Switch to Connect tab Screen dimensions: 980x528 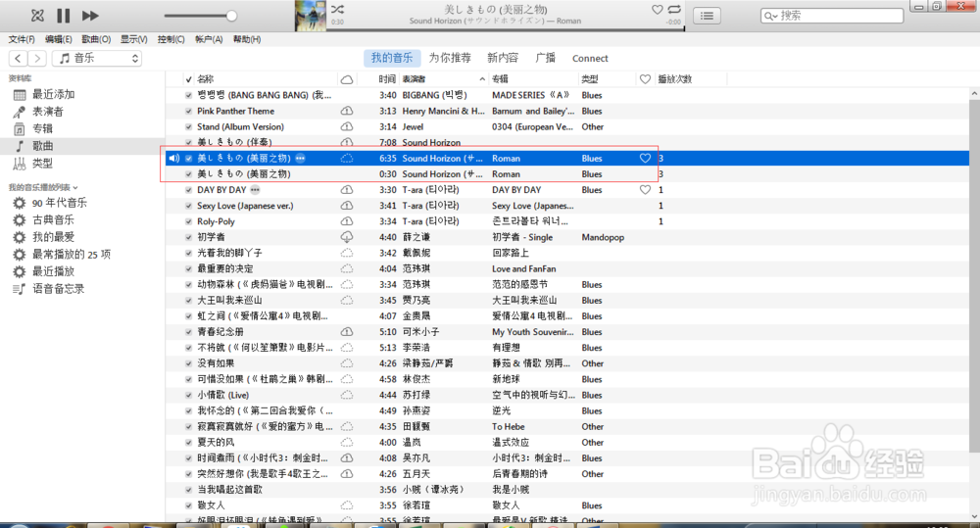click(x=590, y=58)
